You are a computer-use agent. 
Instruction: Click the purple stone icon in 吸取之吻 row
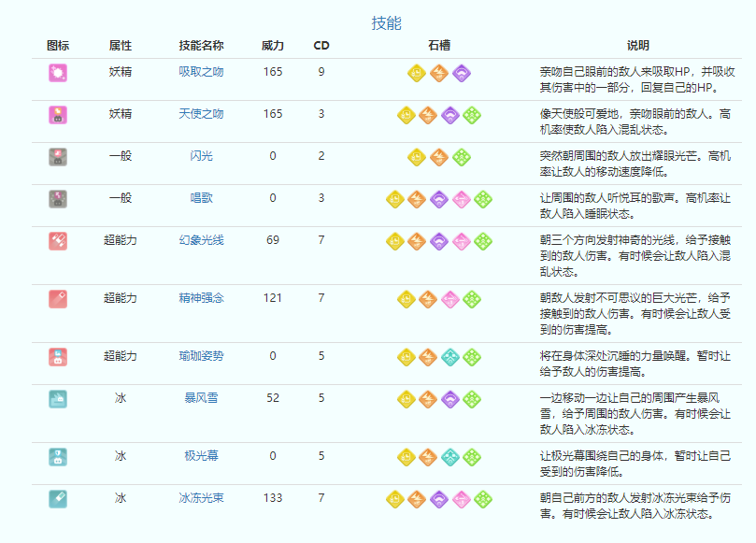coord(461,73)
